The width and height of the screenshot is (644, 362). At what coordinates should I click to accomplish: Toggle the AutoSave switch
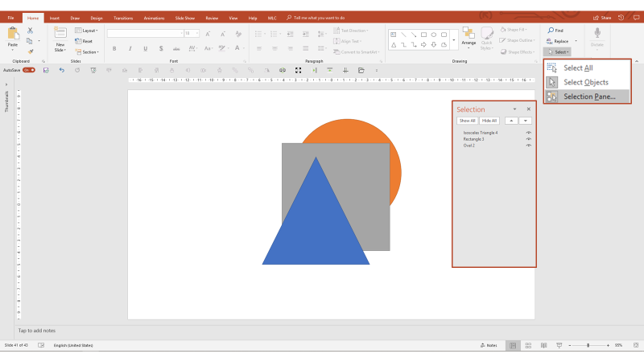(29, 70)
